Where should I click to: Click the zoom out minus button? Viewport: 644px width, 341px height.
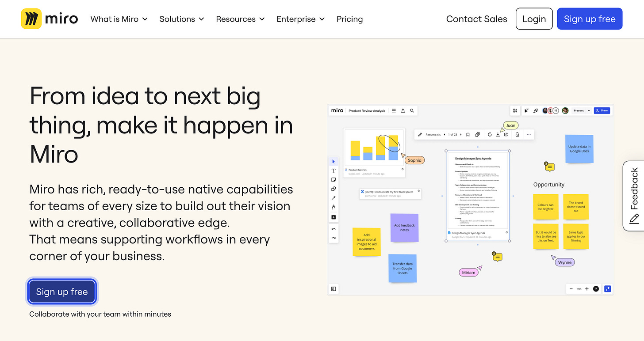(571, 289)
